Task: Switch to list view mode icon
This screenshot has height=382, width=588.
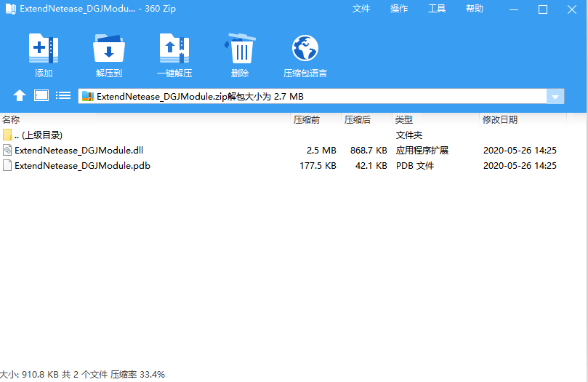Action: point(63,96)
